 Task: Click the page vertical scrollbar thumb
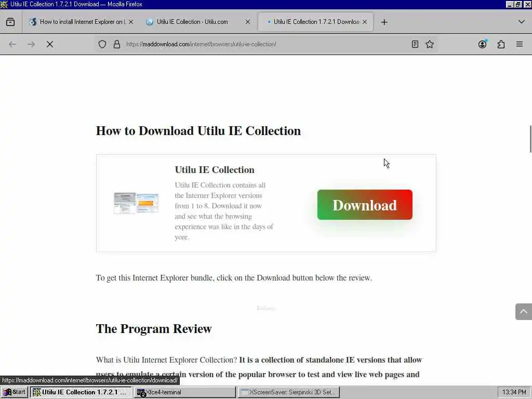(x=530, y=139)
